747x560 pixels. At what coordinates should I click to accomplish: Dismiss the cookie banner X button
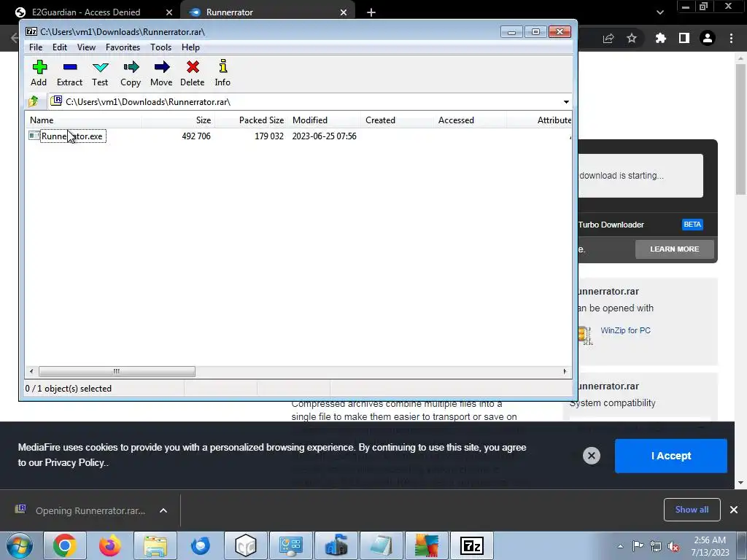pos(591,456)
